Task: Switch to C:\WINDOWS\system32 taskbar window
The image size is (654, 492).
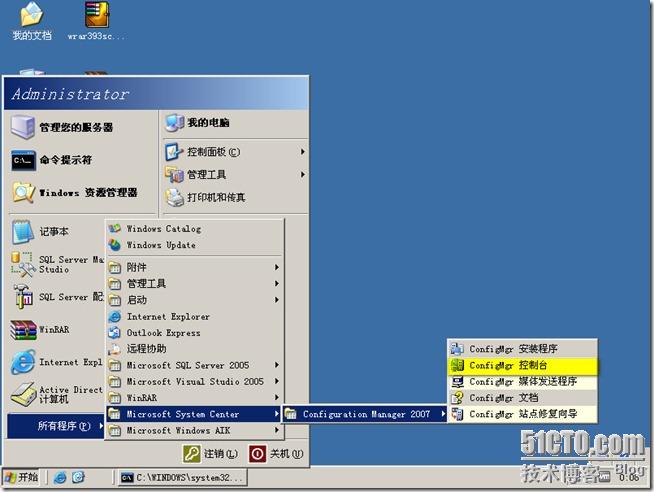Action: pyautogui.click(x=182, y=477)
